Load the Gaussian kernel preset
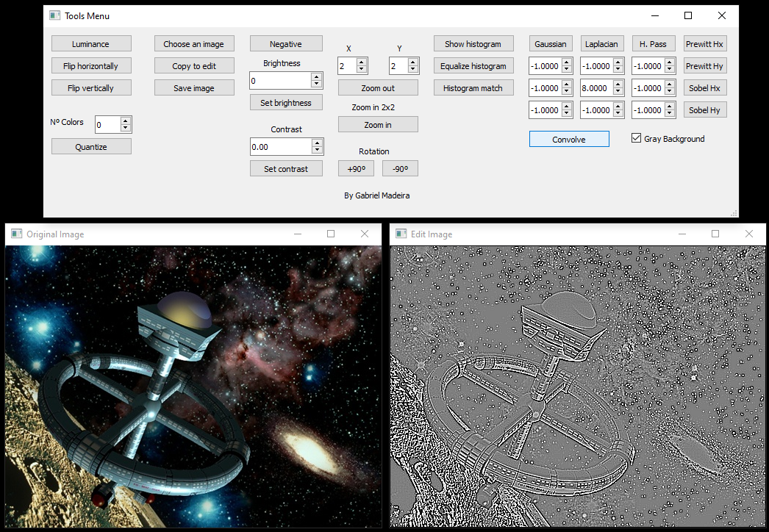Screen dimensions: 769x532 tap(551, 43)
